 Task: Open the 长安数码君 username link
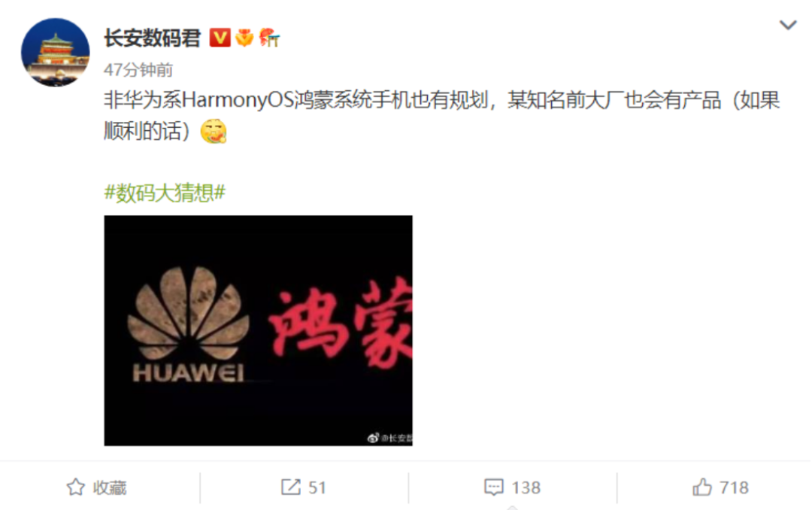click(x=152, y=38)
